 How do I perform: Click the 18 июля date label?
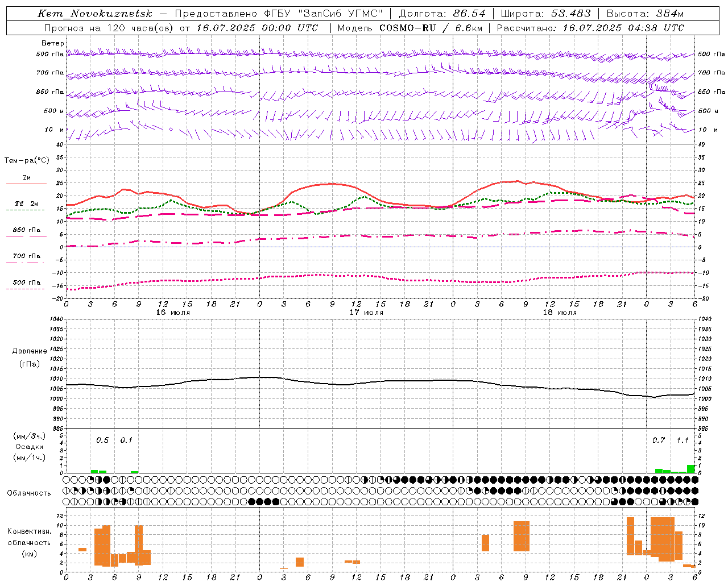pos(560,313)
